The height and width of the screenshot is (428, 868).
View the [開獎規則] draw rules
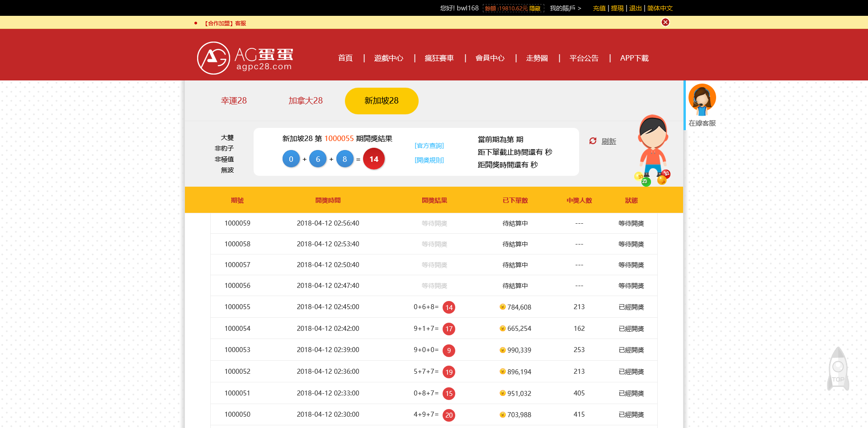tap(429, 160)
